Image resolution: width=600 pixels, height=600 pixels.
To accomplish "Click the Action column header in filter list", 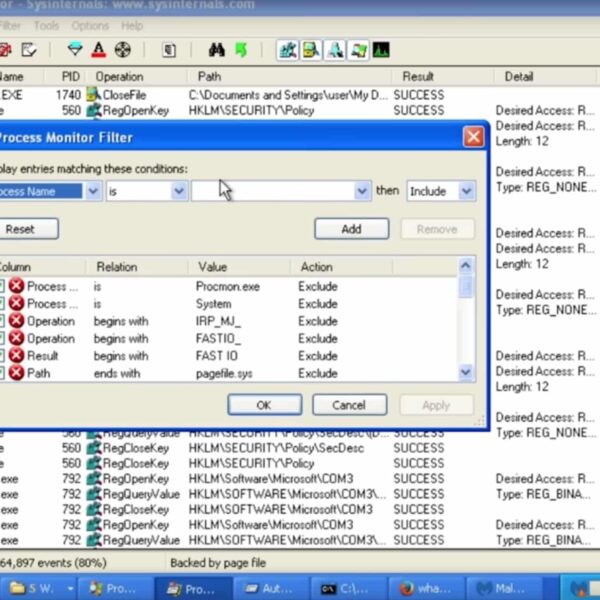I will click(x=342, y=267).
